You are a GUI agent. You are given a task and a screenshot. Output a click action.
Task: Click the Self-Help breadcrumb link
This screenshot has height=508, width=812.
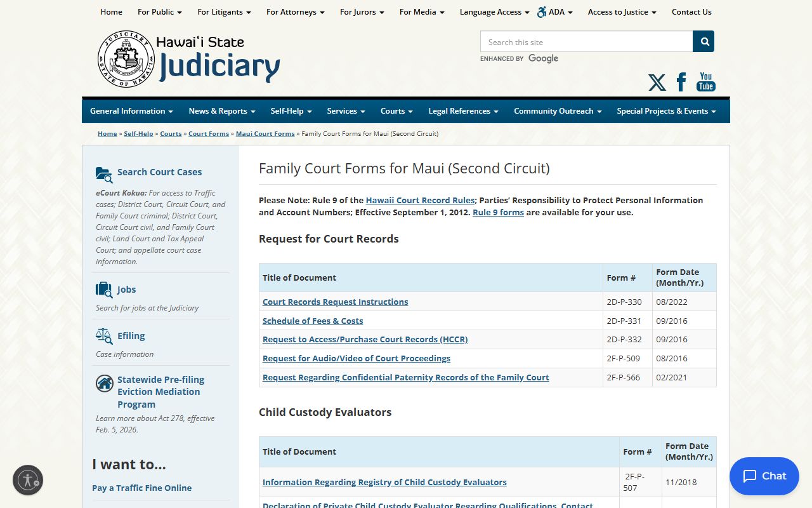click(138, 133)
